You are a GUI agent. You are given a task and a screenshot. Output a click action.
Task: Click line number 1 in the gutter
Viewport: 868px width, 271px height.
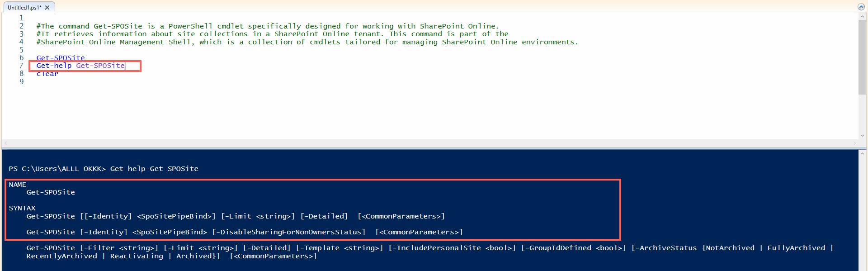click(x=21, y=18)
